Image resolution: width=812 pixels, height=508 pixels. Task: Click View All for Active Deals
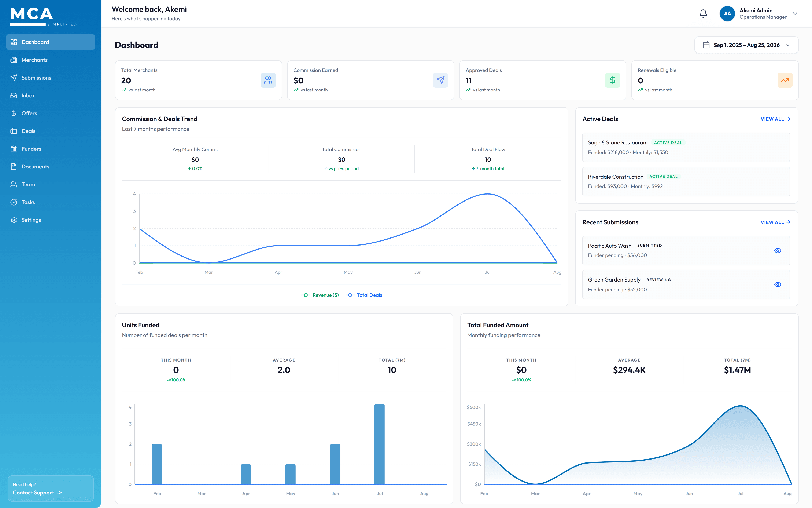[775, 119]
